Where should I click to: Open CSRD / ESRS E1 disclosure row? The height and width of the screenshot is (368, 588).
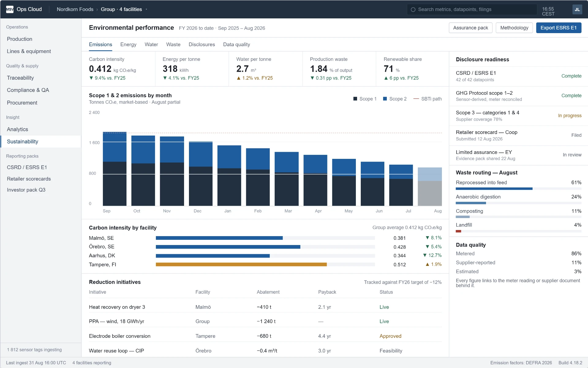pos(518,76)
